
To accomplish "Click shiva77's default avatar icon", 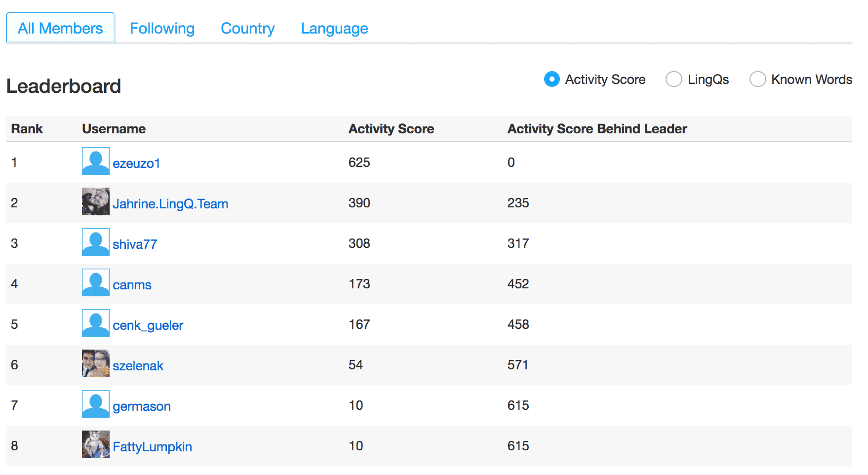I will tap(95, 242).
